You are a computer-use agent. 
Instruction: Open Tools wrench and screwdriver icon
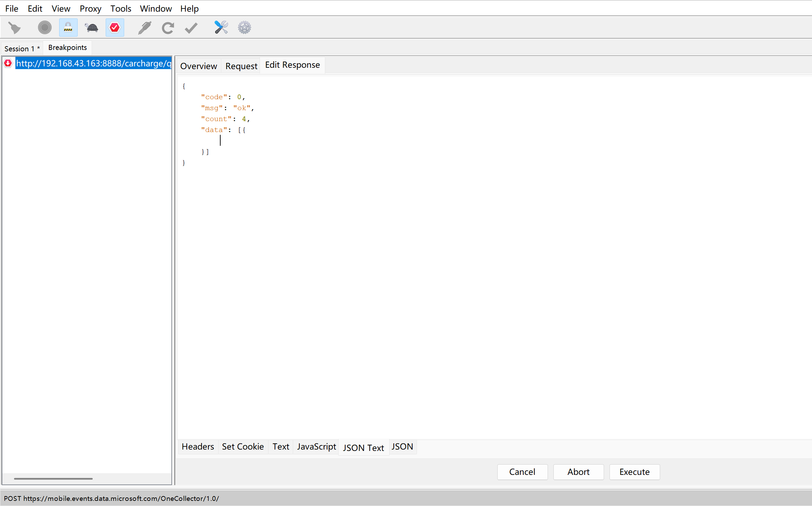coord(221,28)
